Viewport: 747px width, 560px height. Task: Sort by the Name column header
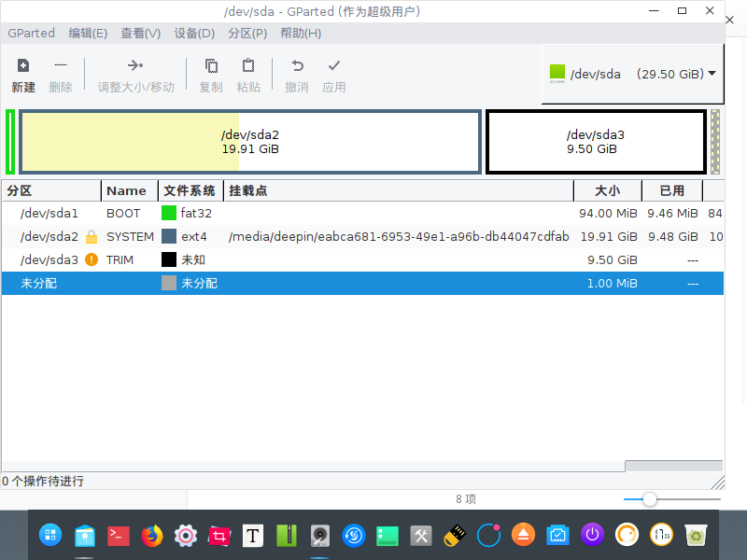coord(130,191)
